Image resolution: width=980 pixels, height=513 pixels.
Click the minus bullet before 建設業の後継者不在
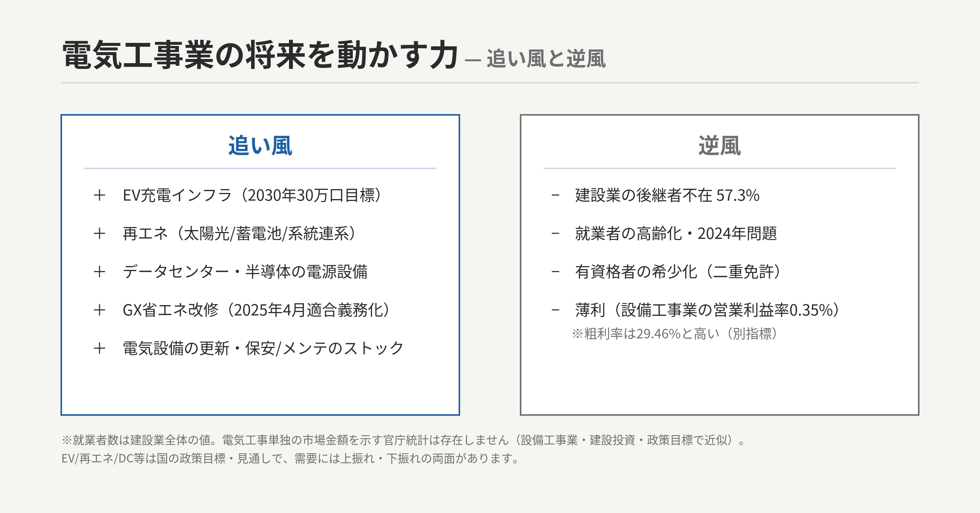click(x=555, y=195)
